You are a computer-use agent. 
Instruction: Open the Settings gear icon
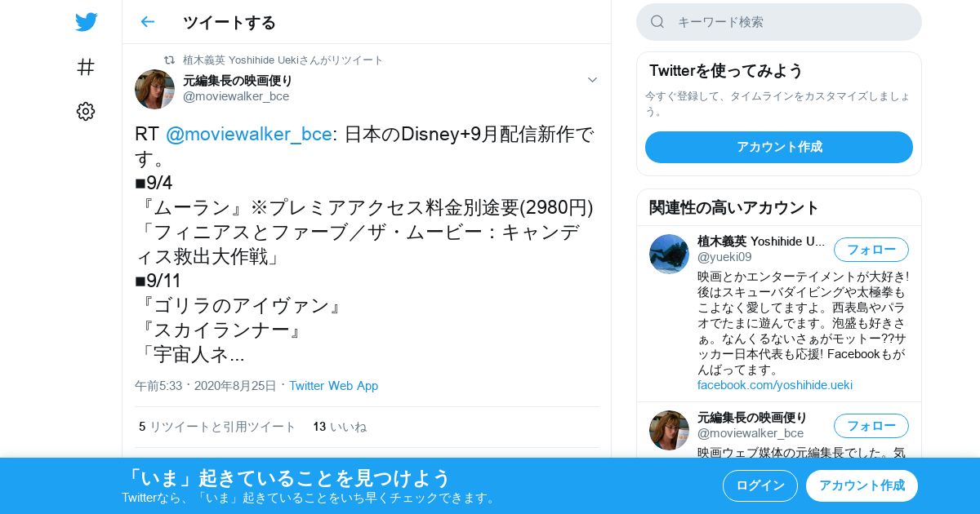click(x=86, y=111)
